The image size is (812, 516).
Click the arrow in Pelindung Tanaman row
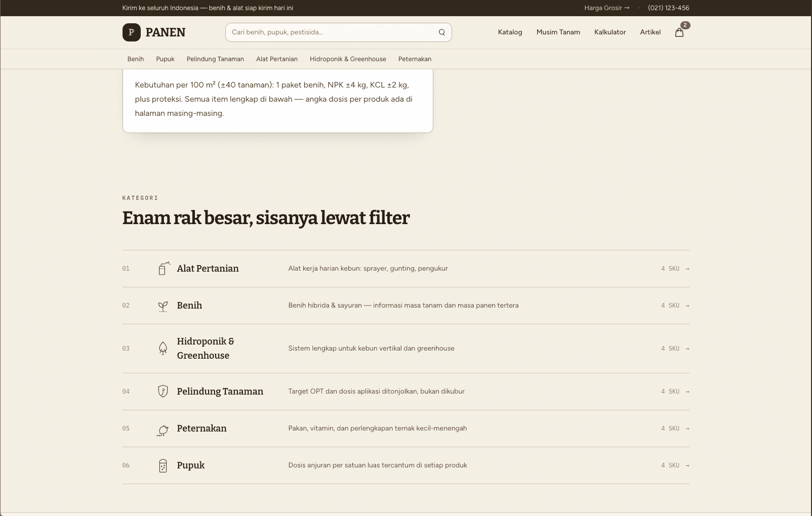click(687, 392)
